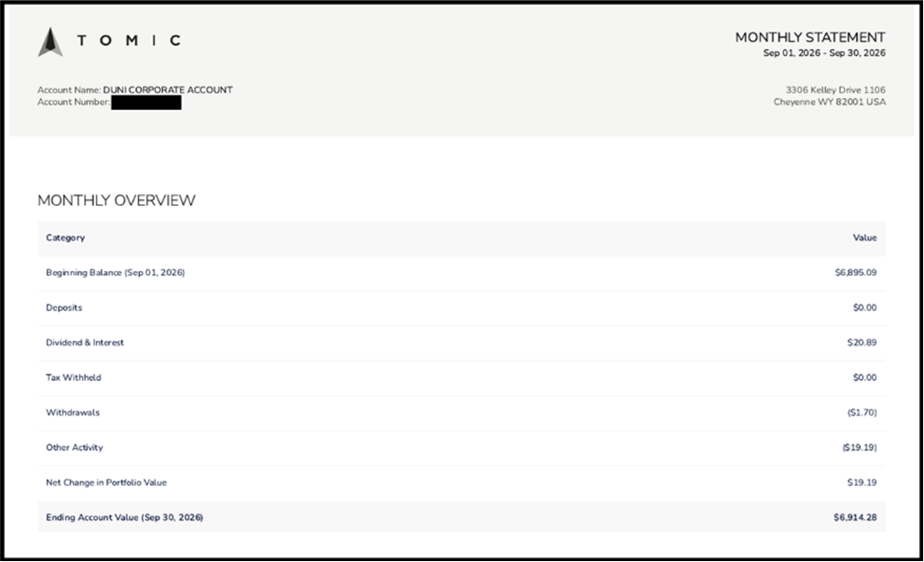Select the MONTHLY STATEMENT heading

point(809,37)
